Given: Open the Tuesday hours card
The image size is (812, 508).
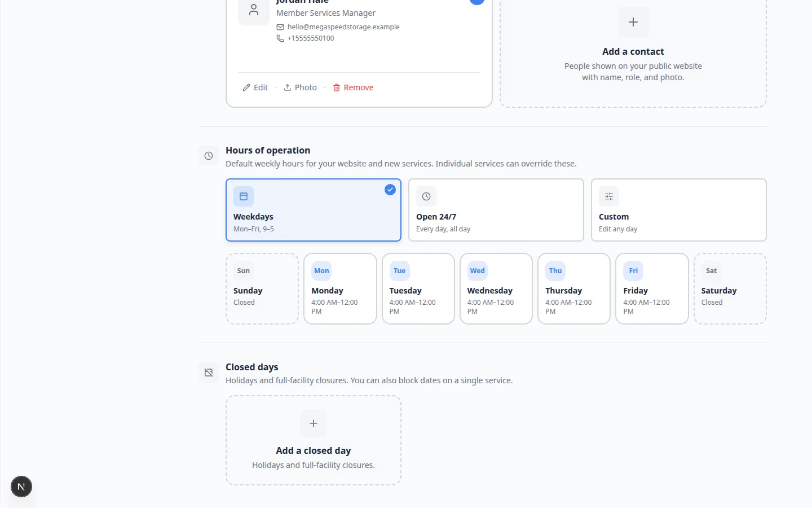Looking at the screenshot, I should 418,288.
